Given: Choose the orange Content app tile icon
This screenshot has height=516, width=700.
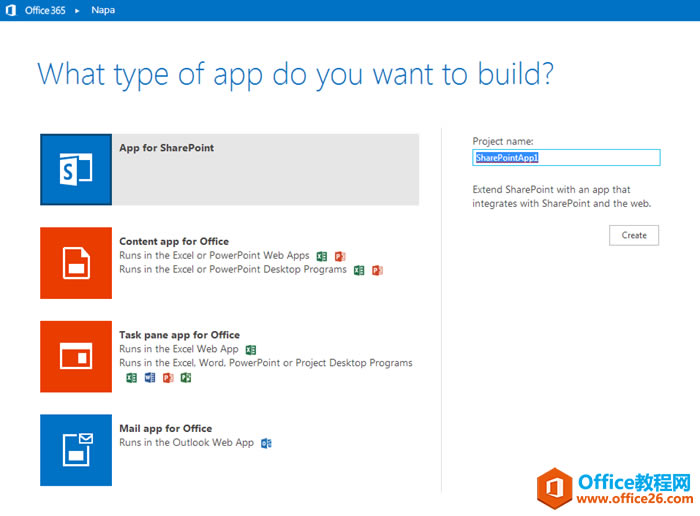Looking at the screenshot, I should pos(76,263).
